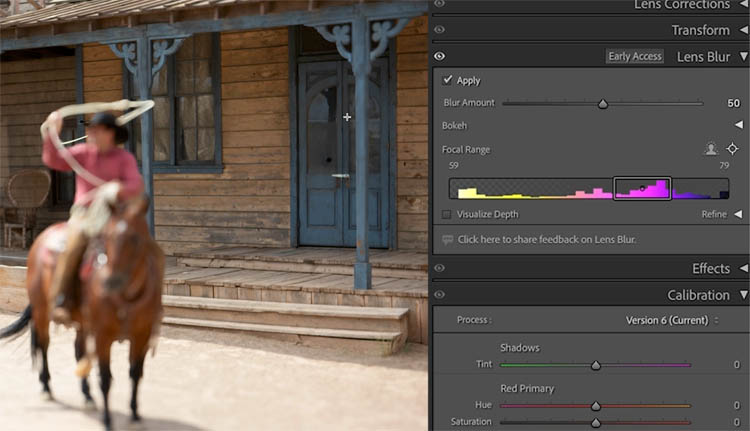The height and width of the screenshot is (431, 750).
Task: Click the Effects panel title
Action: (x=711, y=269)
